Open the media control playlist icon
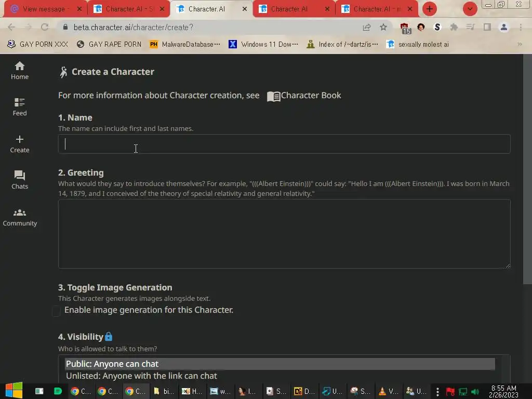Image resolution: width=532 pixels, height=399 pixels. pos(470,27)
